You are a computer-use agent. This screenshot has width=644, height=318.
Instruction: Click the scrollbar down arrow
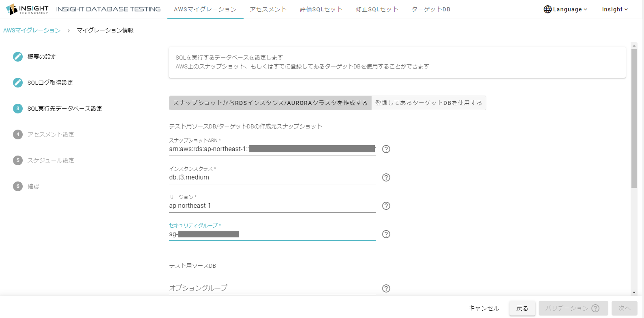[x=634, y=292]
